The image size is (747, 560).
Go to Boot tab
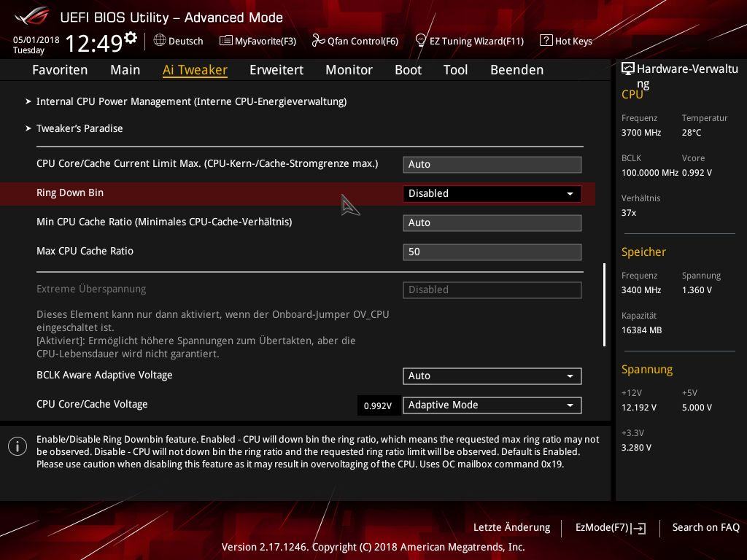click(409, 70)
